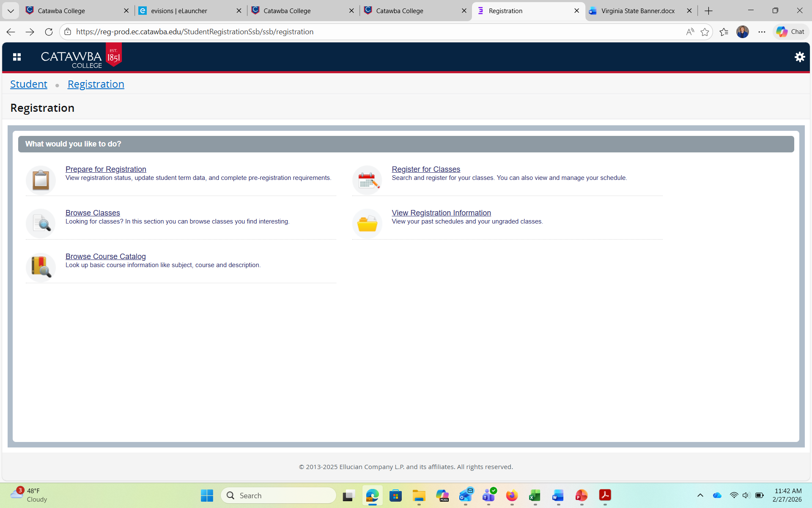Open the Favorites list icon
The height and width of the screenshot is (508, 812).
tap(724, 32)
